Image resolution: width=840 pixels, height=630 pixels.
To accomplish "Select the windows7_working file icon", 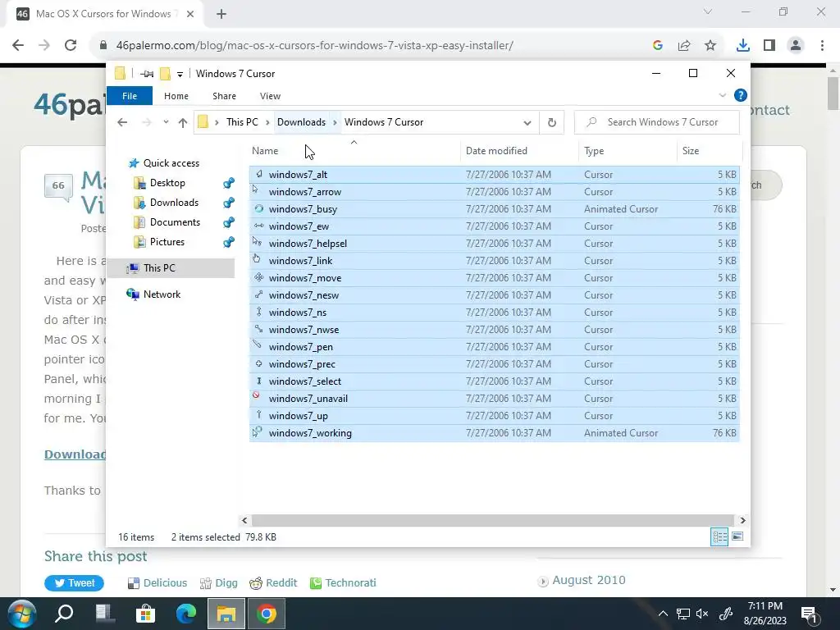I will click(x=257, y=431).
